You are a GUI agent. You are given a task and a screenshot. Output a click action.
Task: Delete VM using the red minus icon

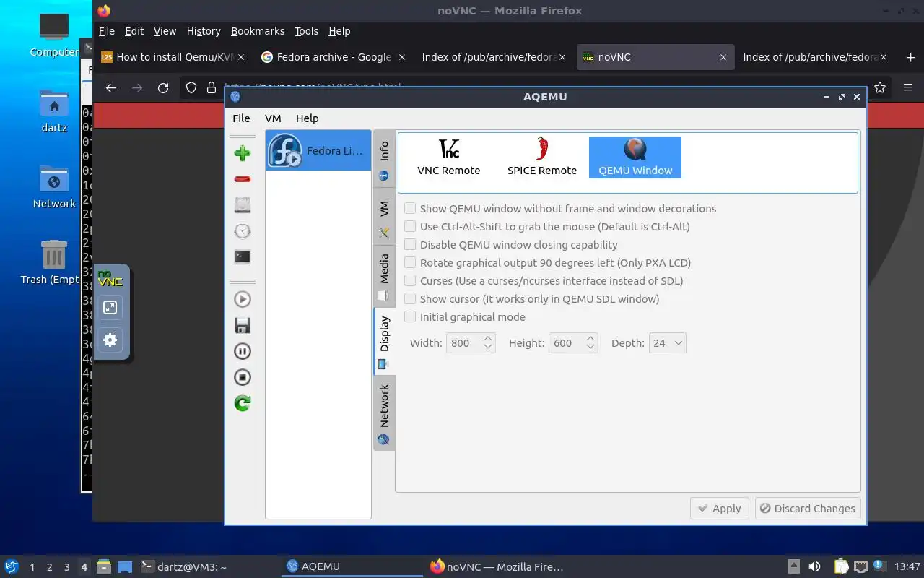coord(243,179)
